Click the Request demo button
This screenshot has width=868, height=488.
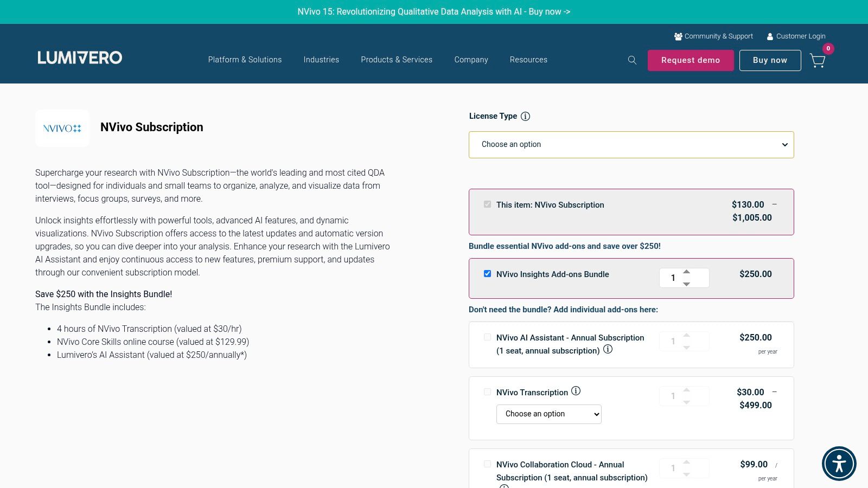click(x=691, y=60)
